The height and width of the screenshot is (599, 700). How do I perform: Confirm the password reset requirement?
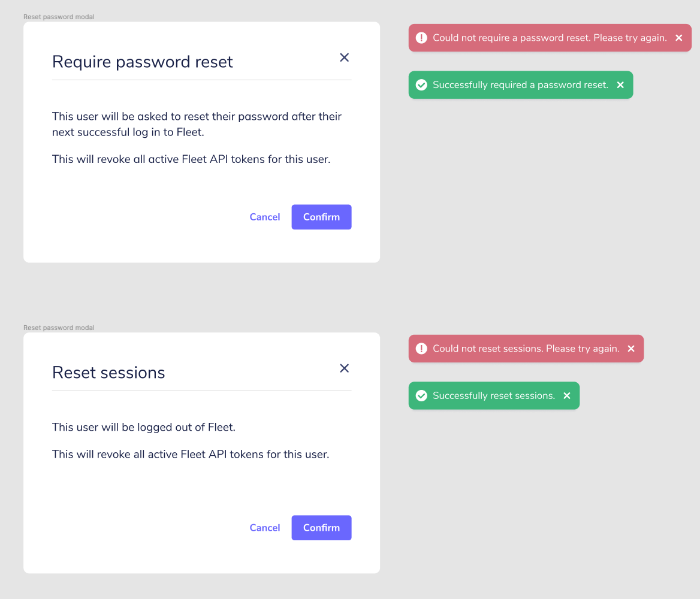pyautogui.click(x=321, y=217)
